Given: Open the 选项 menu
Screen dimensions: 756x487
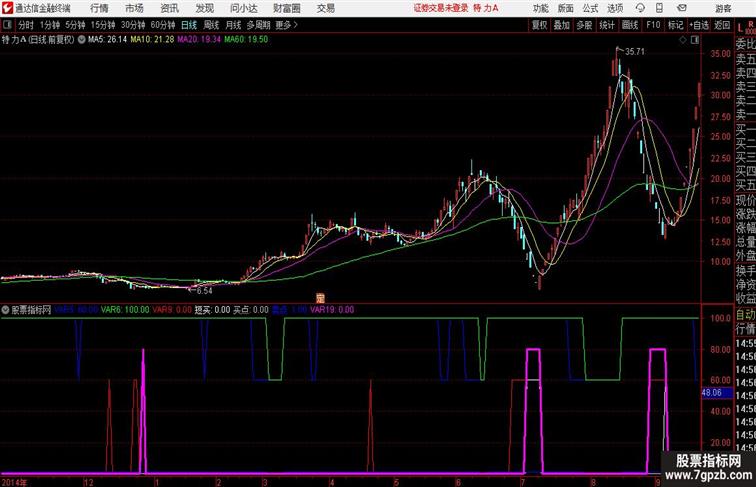Looking at the screenshot, I should click(x=615, y=8).
